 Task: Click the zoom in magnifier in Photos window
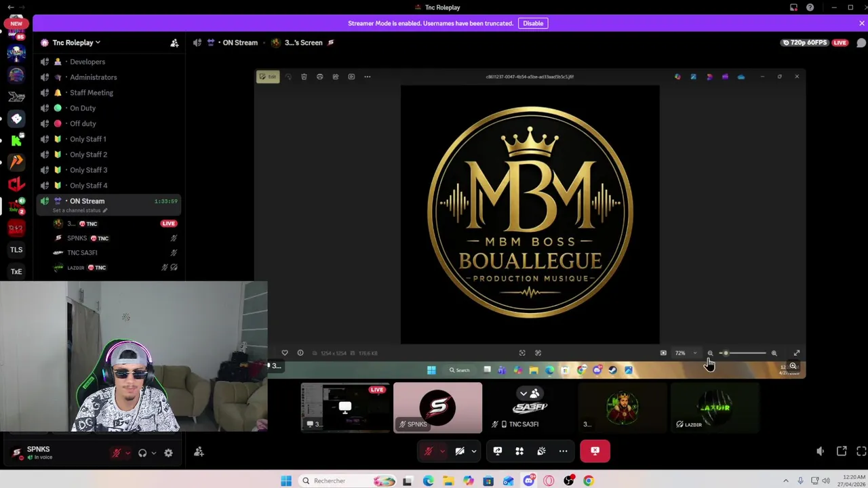pos(774,353)
